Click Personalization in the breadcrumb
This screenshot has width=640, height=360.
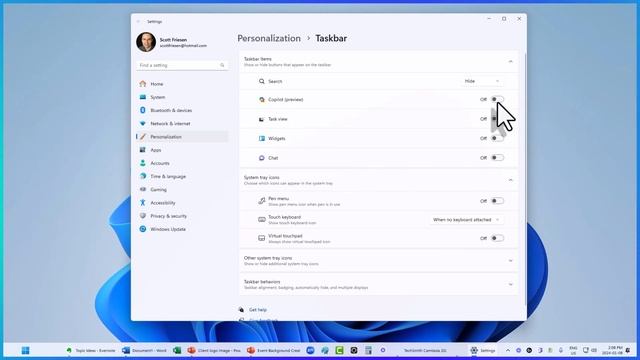269,38
